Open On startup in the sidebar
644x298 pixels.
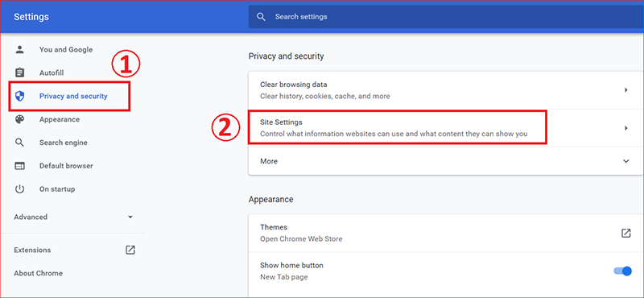click(57, 189)
